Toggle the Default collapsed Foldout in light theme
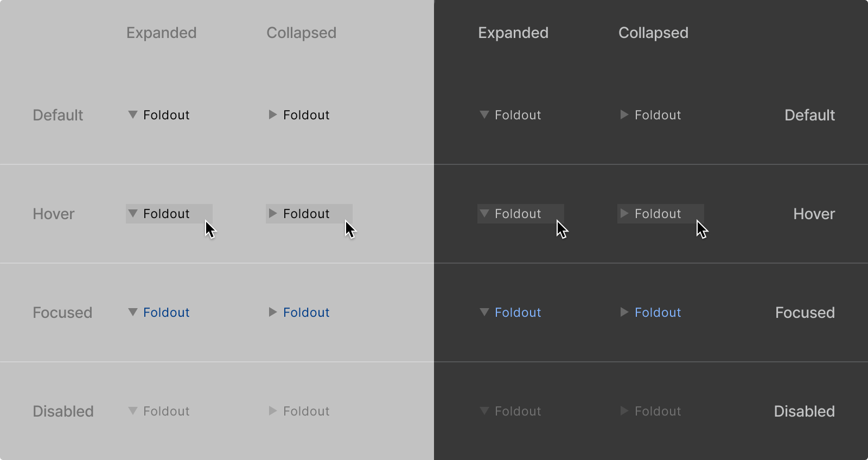The width and height of the screenshot is (868, 460). (x=306, y=115)
